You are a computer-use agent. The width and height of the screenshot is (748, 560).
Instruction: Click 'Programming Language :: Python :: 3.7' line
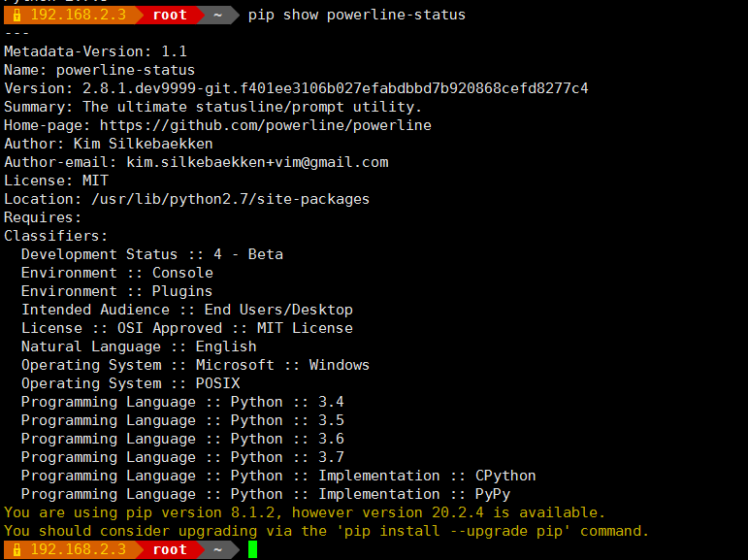[182, 457]
